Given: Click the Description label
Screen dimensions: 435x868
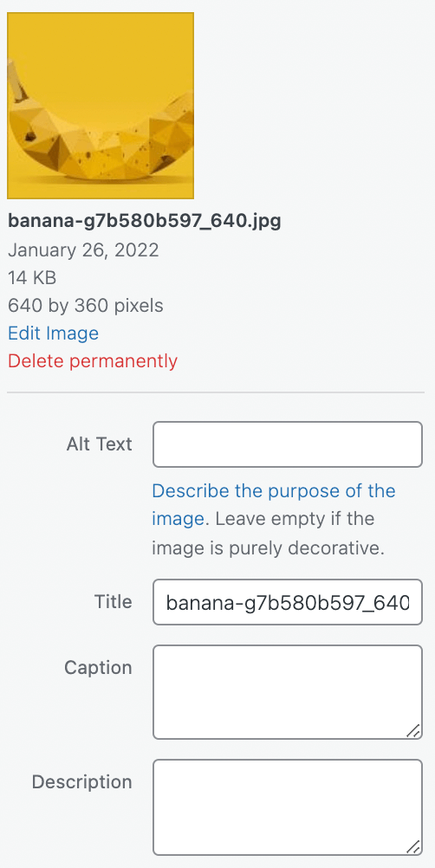Looking at the screenshot, I should tap(82, 781).
